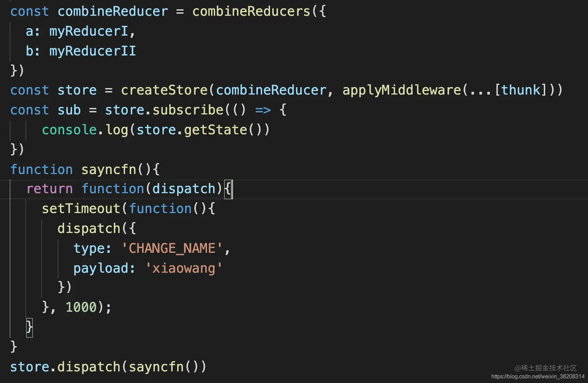Click the function keyword before sayncfn
Screen dimensions: 588x383
pyautogui.click(x=42, y=170)
